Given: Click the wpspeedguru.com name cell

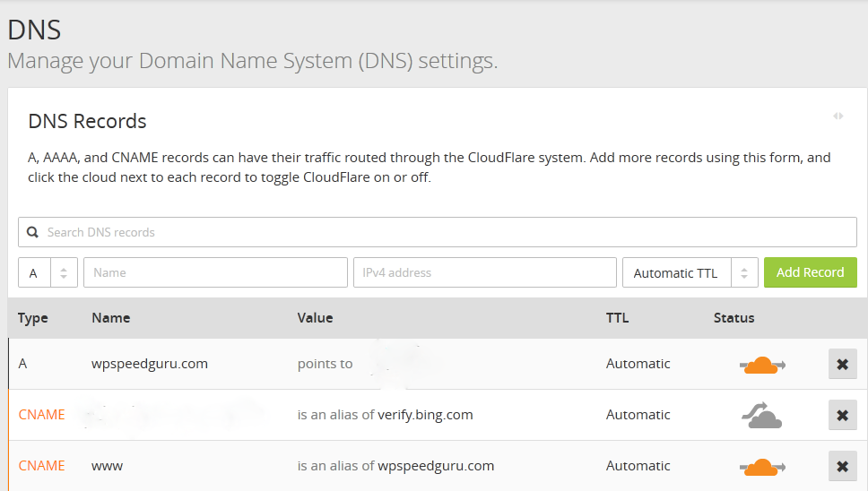Looking at the screenshot, I should pyautogui.click(x=150, y=364).
